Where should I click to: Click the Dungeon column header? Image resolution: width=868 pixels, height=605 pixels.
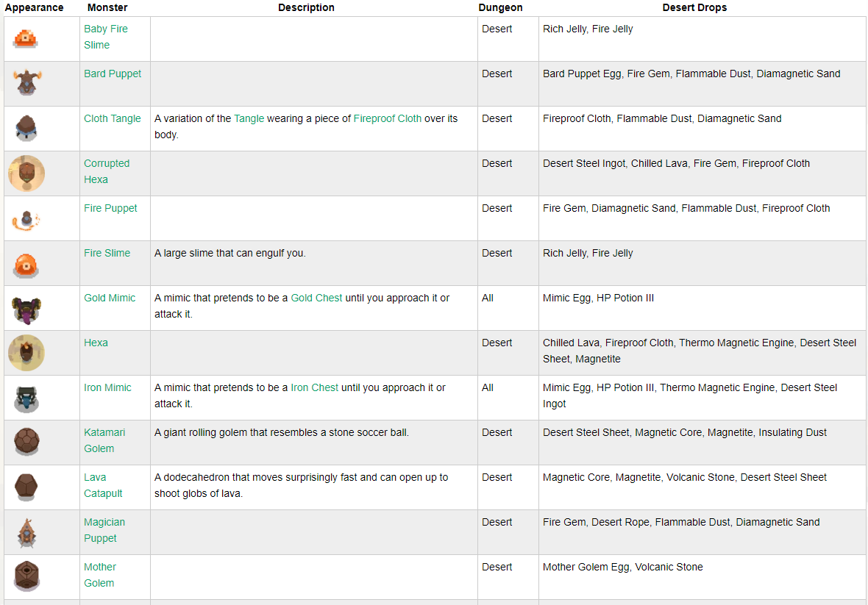[x=500, y=7]
